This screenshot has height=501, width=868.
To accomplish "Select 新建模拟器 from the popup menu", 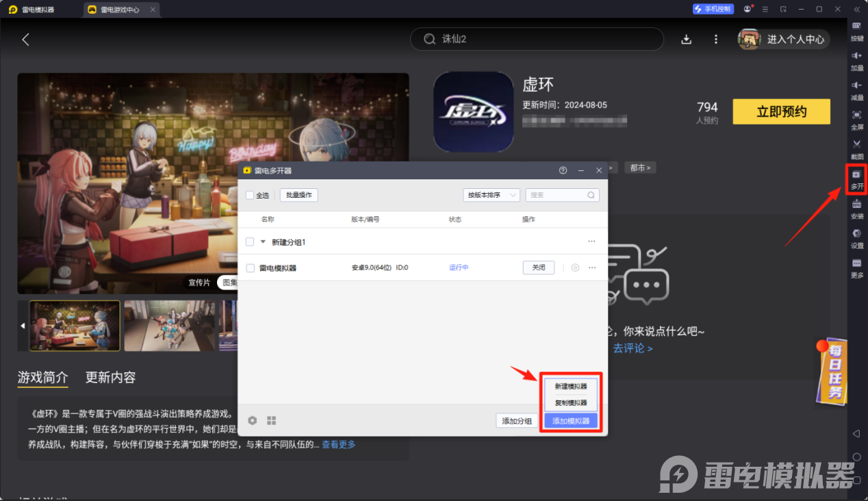I will pos(571,386).
